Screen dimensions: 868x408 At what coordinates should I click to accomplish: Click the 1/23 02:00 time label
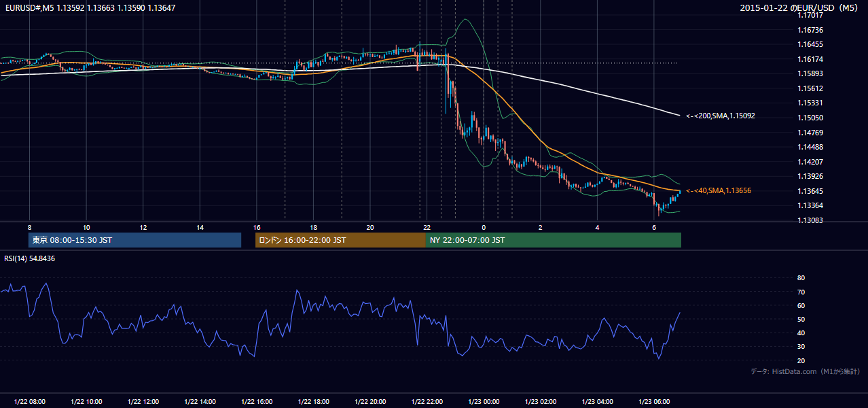[x=541, y=402]
